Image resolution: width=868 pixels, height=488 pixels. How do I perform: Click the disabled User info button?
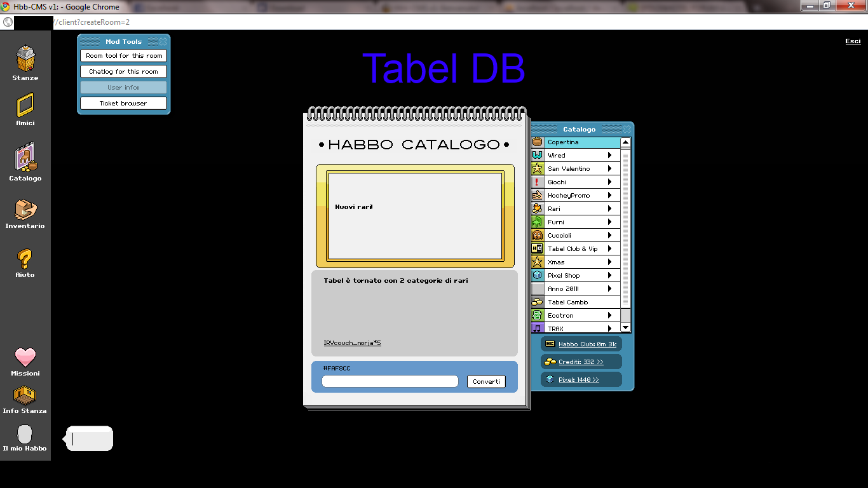124,88
